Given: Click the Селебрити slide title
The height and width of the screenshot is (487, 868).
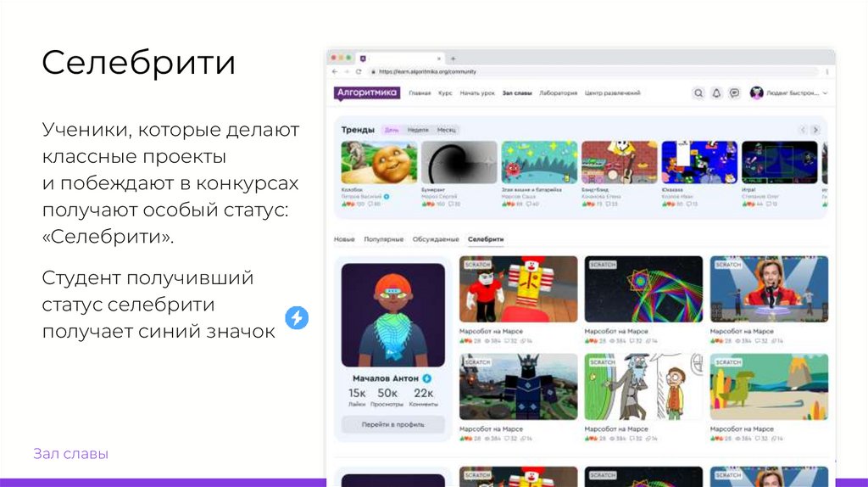Looking at the screenshot, I should (138, 62).
